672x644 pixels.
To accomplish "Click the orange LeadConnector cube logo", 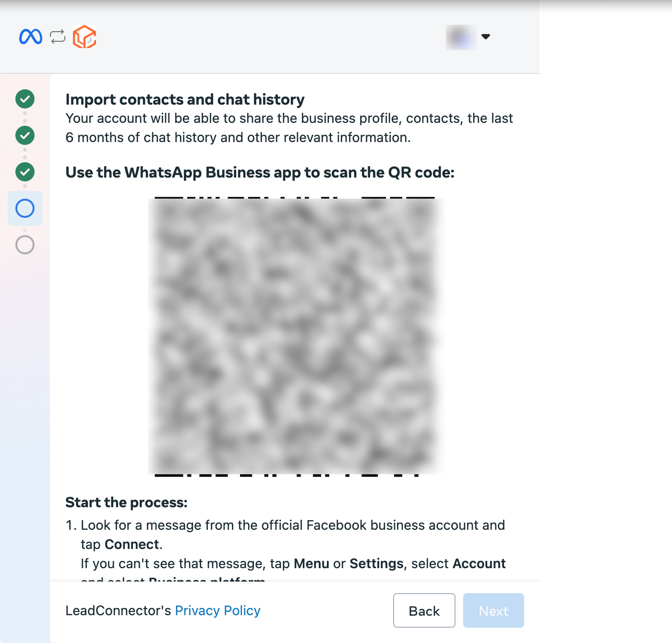I will [x=84, y=36].
